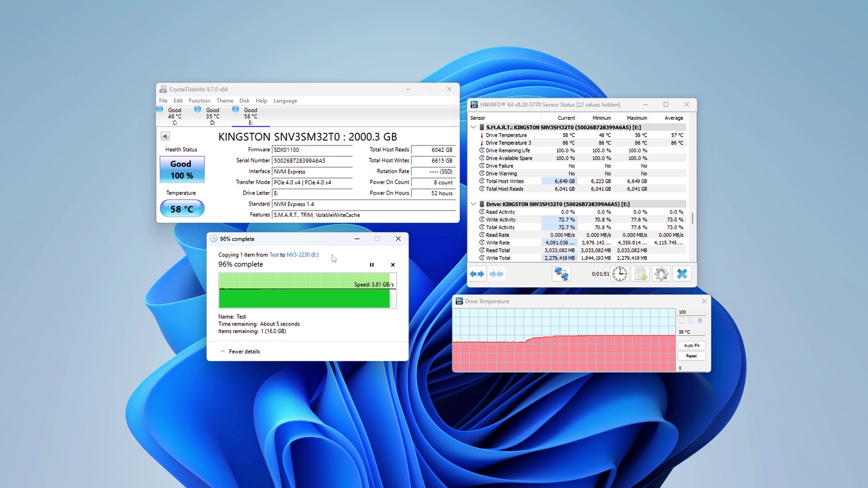Open the Edit menu in CrystalDiskInfo
The image size is (868, 488).
(178, 101)
